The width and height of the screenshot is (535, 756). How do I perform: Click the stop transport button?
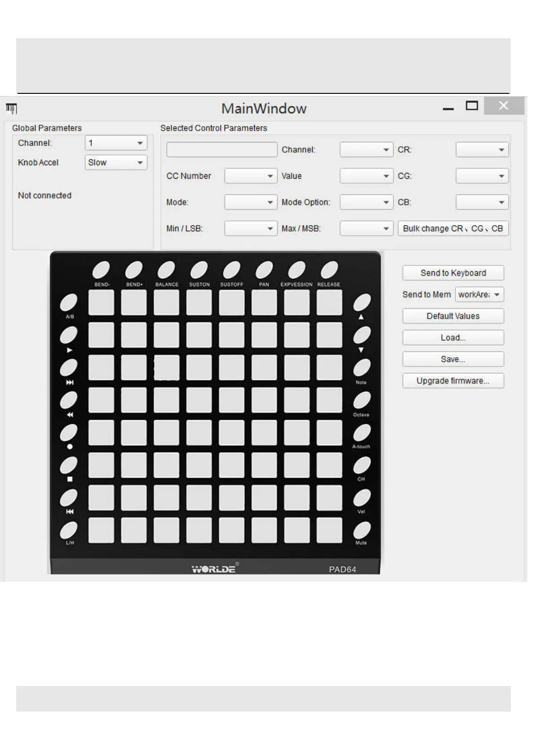tap(69, 466)
